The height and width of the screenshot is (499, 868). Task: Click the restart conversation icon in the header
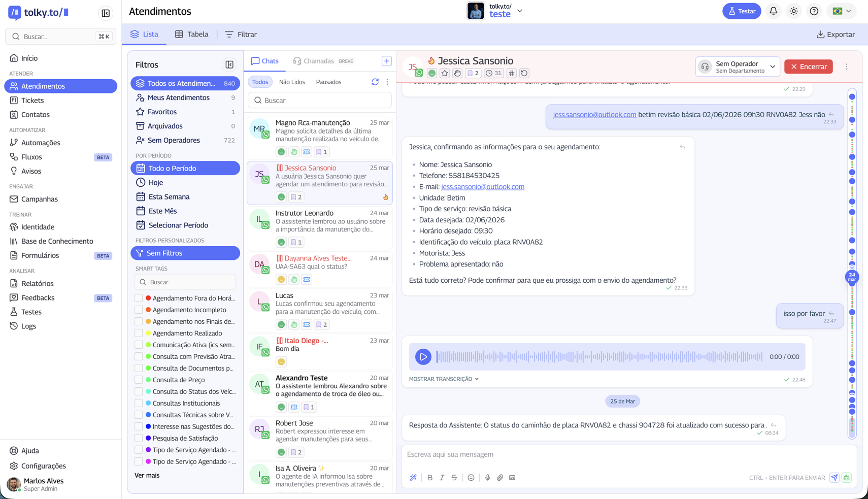click(x=524, y=73)
